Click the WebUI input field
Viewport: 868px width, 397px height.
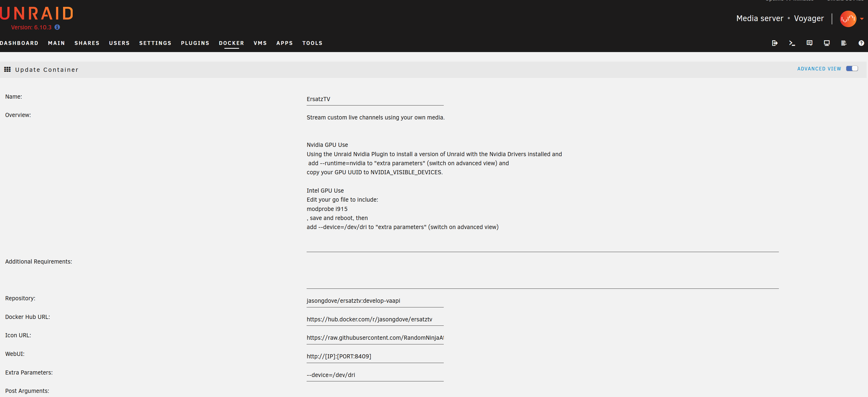pos(375,357)
